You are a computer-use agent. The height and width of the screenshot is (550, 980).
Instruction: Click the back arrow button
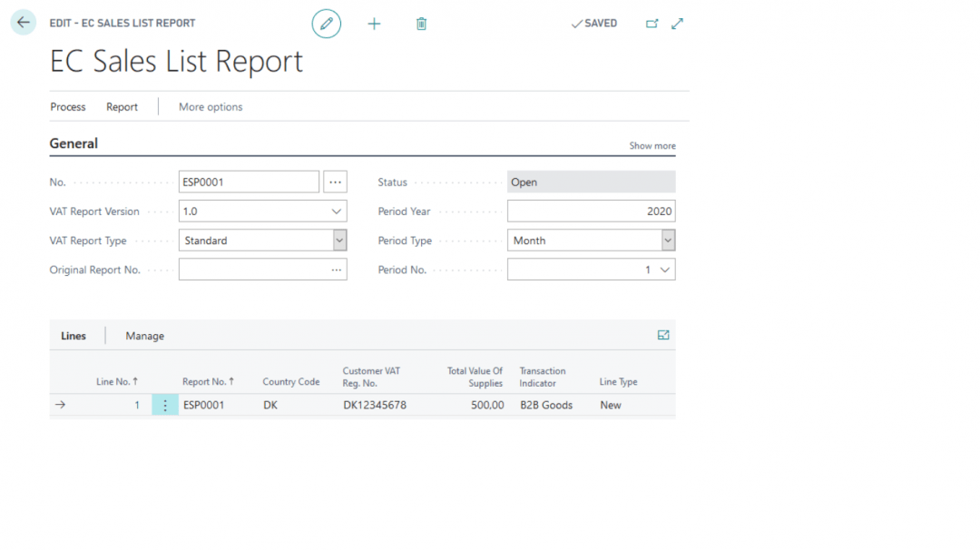tap(24, 23)
